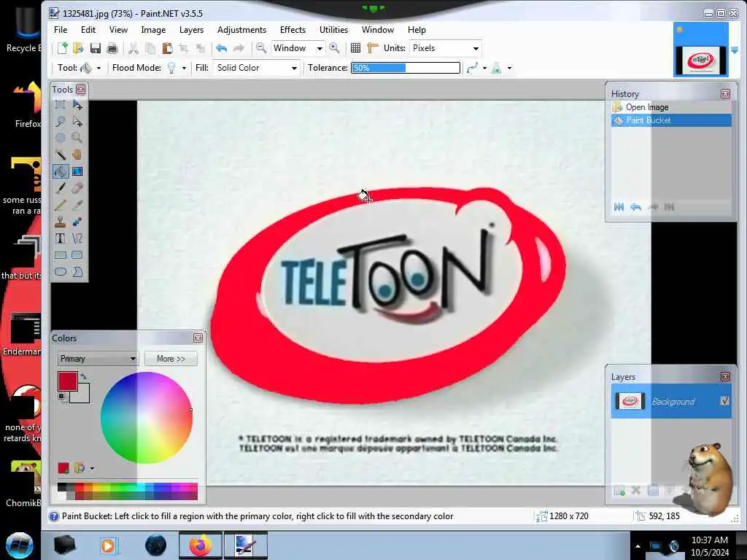Swap primary and secondary colors icon

[84, 376]
